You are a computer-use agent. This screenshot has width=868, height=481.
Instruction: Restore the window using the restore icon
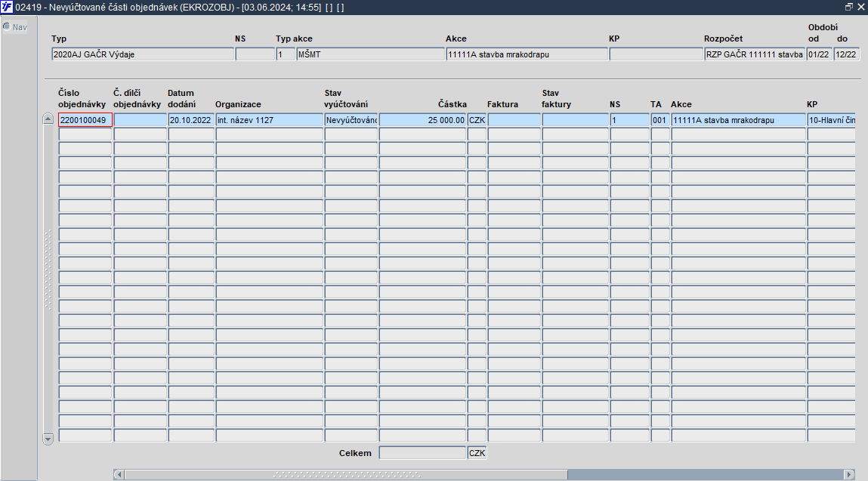(x=848, y=8)
